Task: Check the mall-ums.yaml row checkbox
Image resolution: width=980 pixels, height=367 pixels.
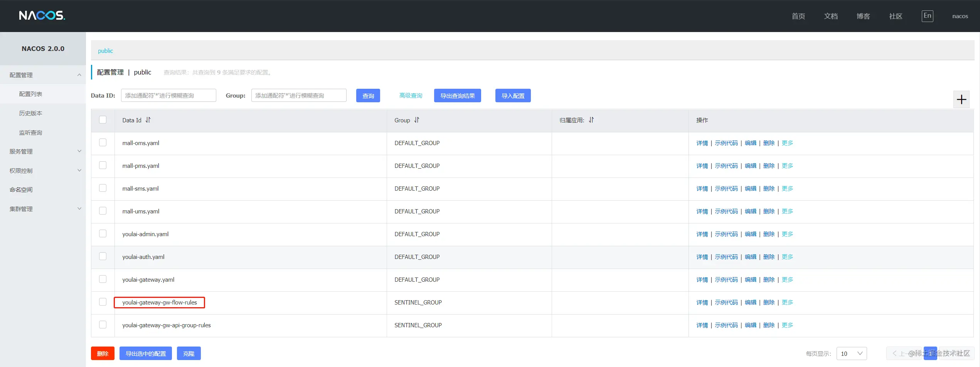Action: point(103,211)
